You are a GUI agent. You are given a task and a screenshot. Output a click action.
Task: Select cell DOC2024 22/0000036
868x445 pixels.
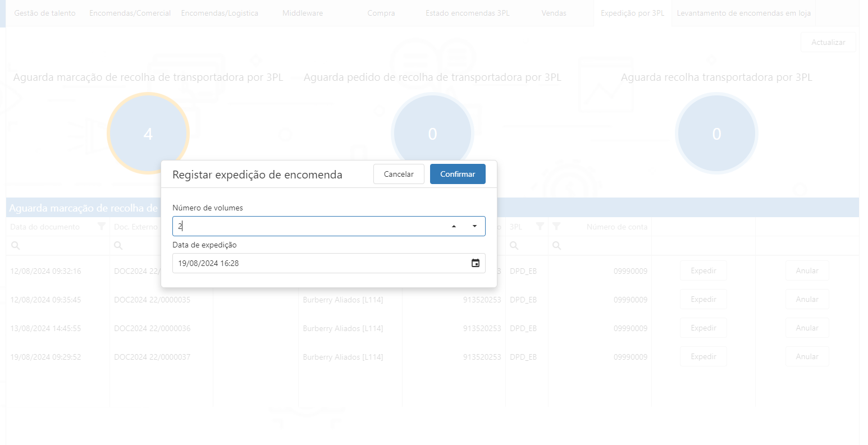(152, 328)
